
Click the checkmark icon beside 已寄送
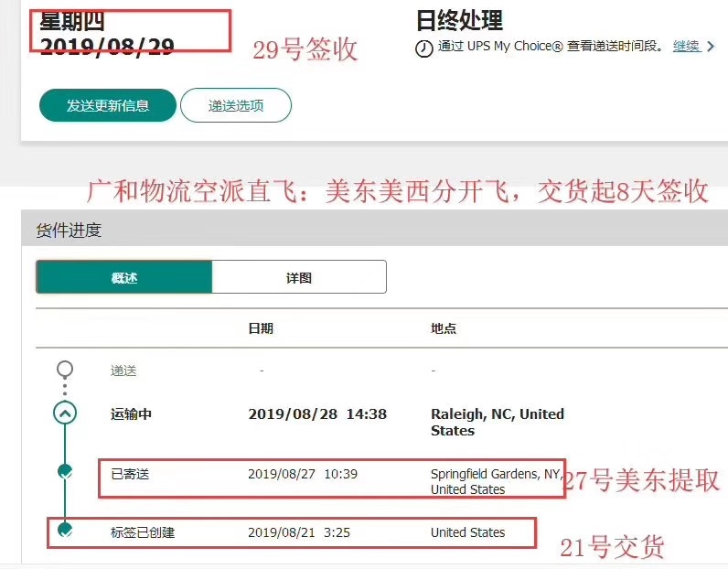pyautogui.click(x=65, y=472)
